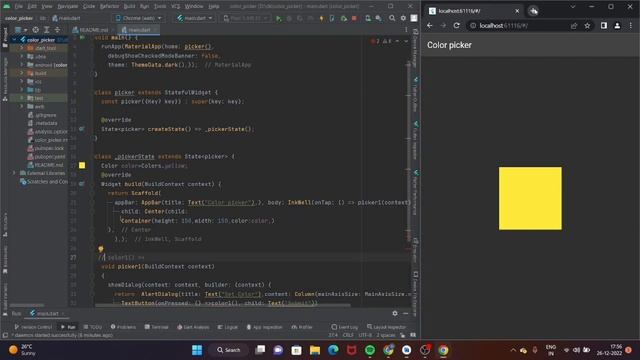Run the app with the green Run arrow

tap(279, 18)
